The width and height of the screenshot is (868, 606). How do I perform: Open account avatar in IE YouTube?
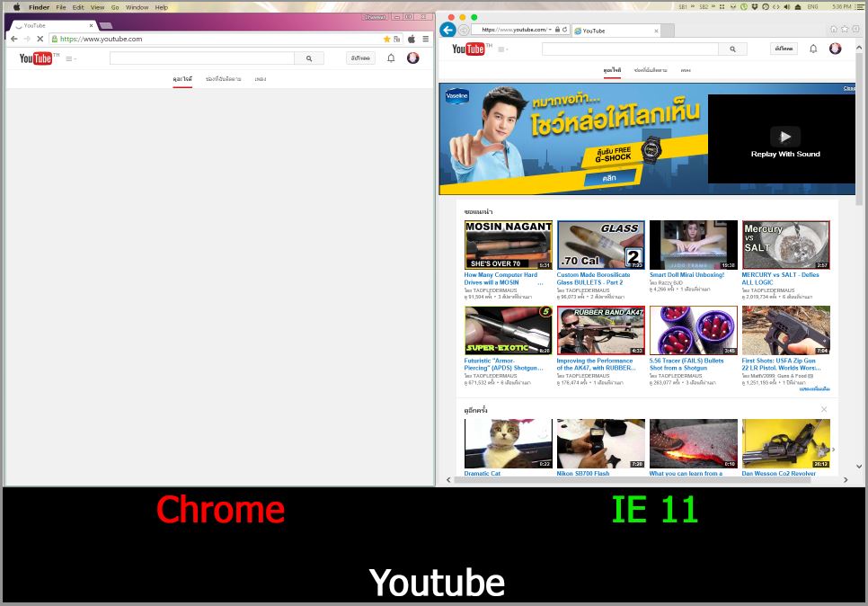(836, 49)
